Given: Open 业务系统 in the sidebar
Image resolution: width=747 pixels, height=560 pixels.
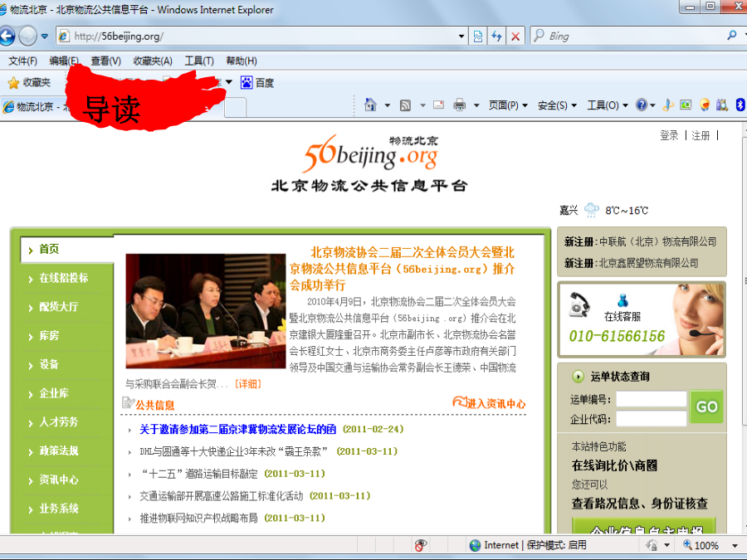Looking at the screenshot, I should [59, 509].
